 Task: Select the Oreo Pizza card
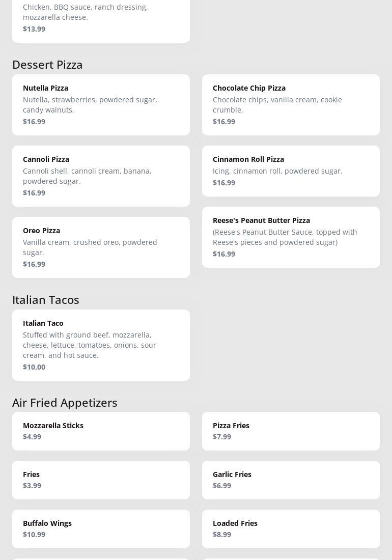101,247
